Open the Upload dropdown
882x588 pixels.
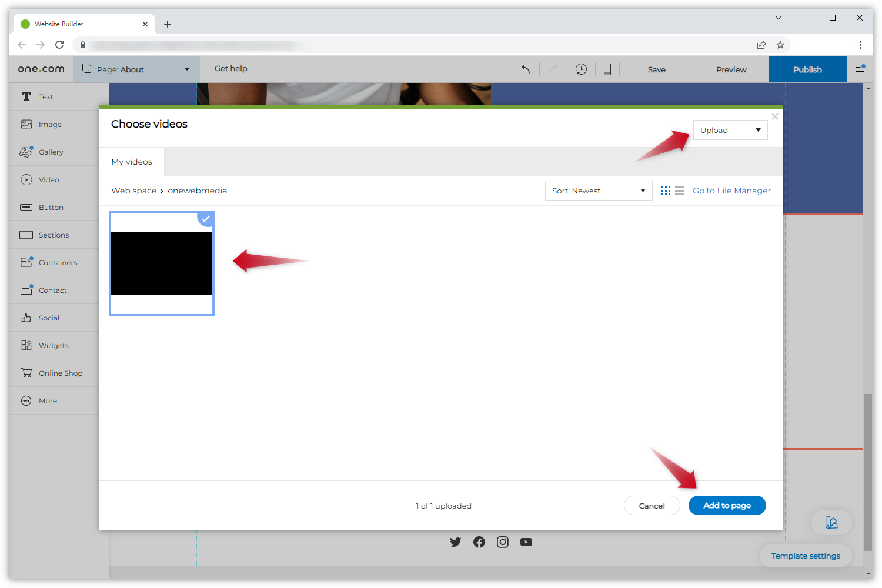[x=730, y=130]
